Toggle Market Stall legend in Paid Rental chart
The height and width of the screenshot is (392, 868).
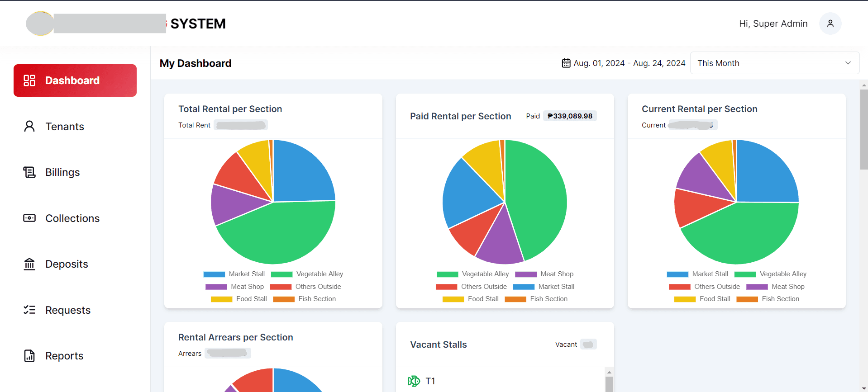tap(544, 287)
